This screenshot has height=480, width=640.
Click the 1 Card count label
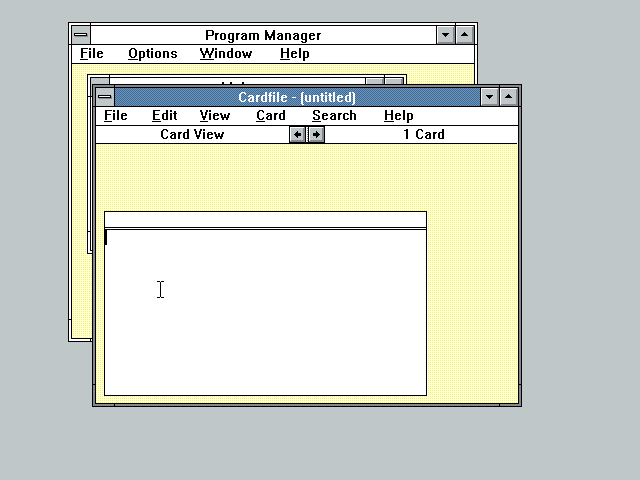(424, 134)
